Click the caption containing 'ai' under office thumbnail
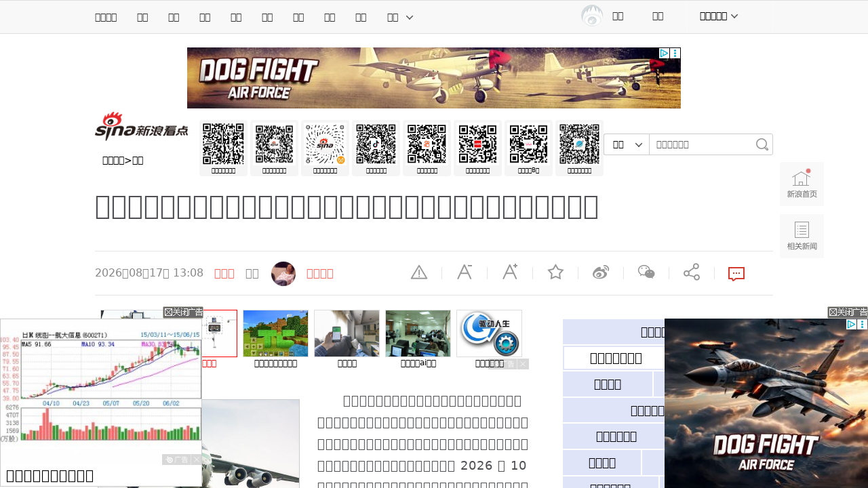This screenshot has width=868, height=488. [418, 363]
